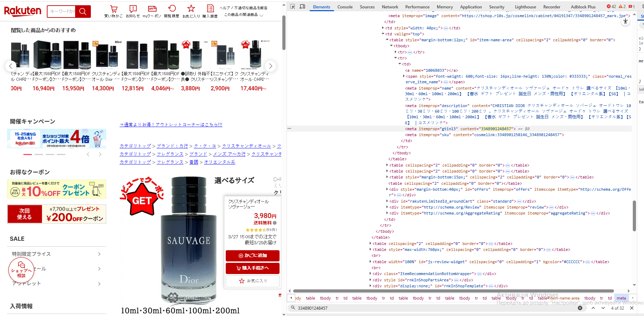Go to previous search match in DevTools

point(593,308)
